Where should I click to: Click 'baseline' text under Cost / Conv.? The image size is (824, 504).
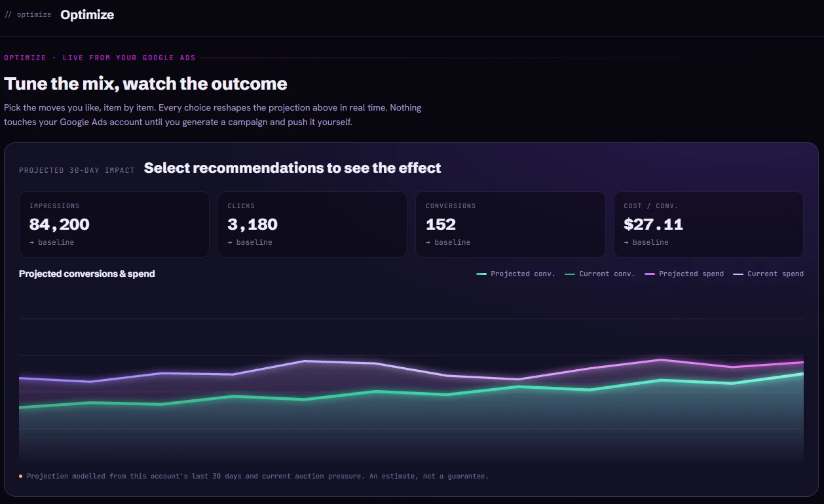[x=650, y=242]
